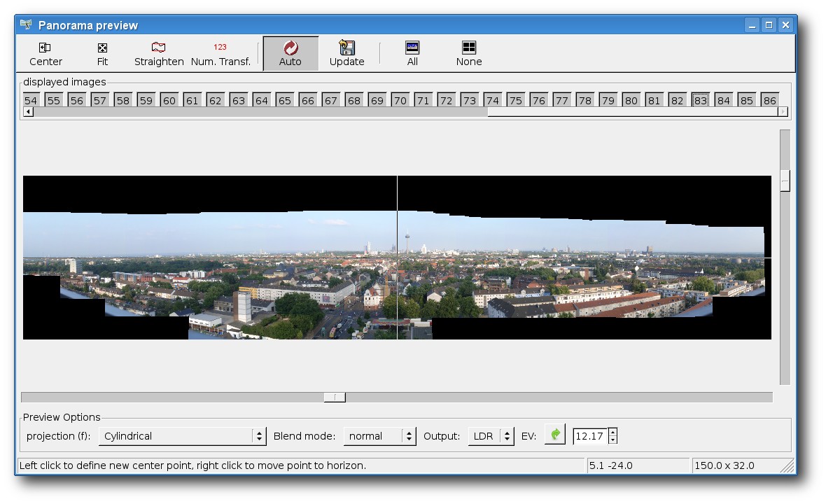
Task: Click the EV value input field
Action: [x=590, y=436]
